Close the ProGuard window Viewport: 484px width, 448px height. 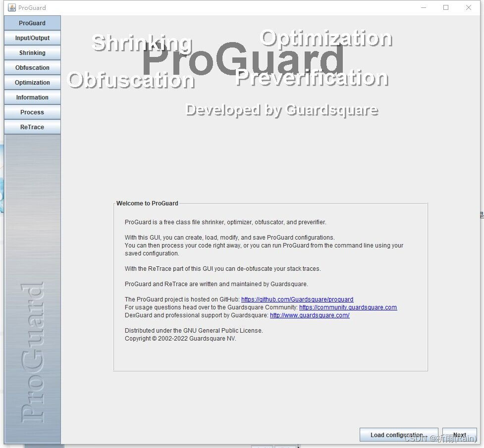pos(469,7)
